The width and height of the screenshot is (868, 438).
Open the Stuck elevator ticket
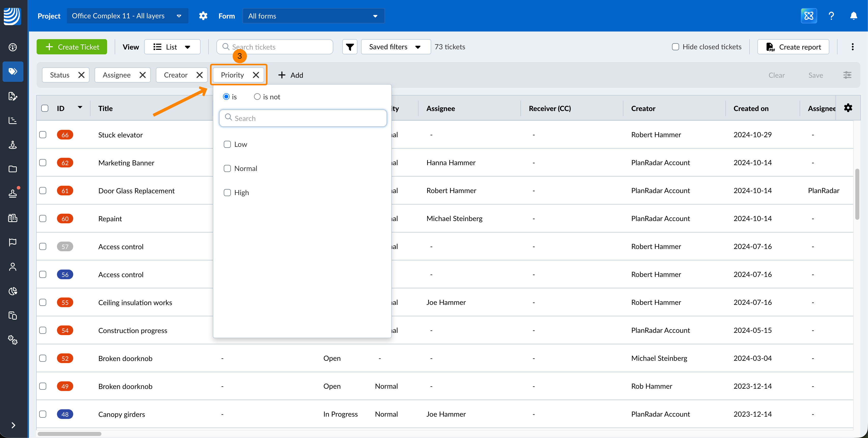(120, 135)
